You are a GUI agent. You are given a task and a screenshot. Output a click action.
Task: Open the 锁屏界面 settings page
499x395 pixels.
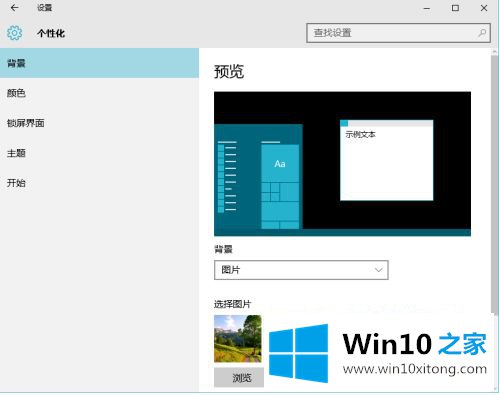99,123
